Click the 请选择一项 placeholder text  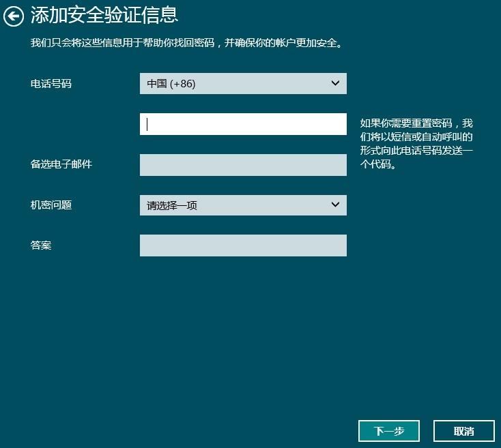point(172,205)
